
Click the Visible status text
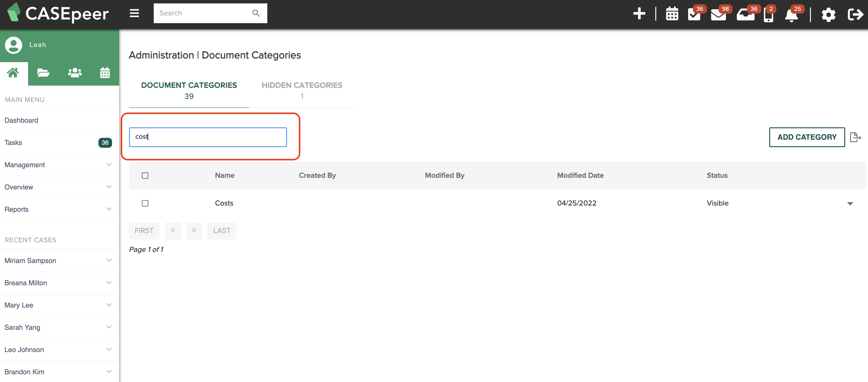pos(717,203)
